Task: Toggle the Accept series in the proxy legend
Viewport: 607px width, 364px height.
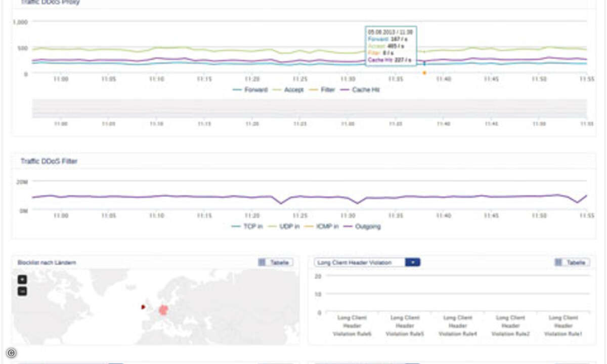Action: click(x=288, y=89)
